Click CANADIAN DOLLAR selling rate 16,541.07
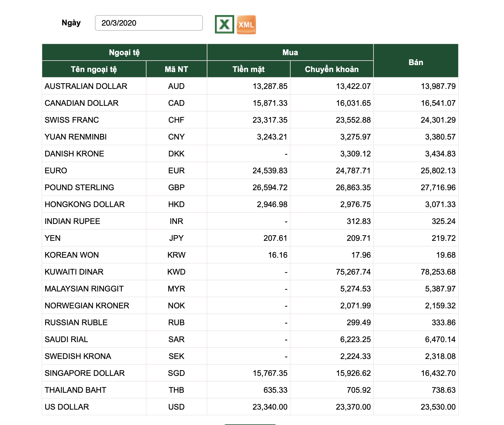 438,103
